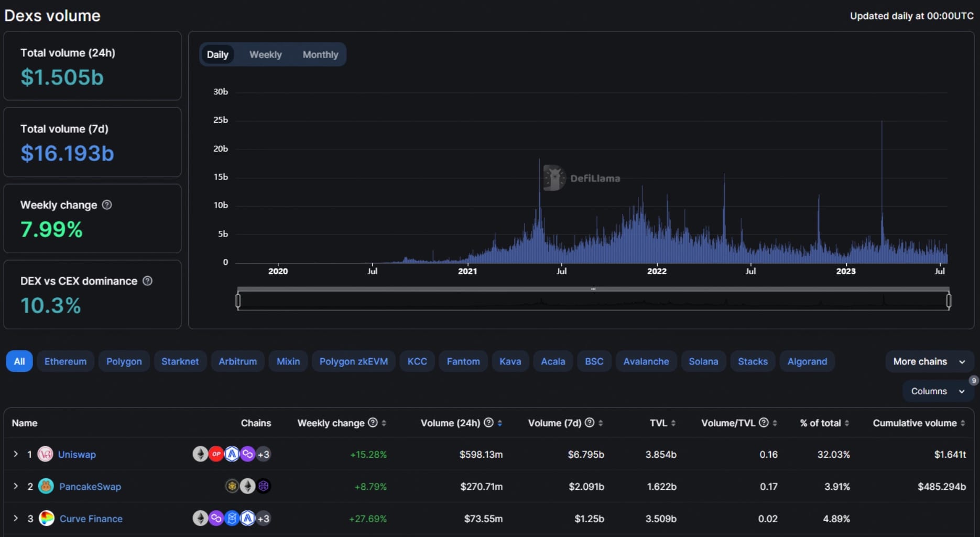Sort table by Volume (24h) column

[x=499, y=423]
